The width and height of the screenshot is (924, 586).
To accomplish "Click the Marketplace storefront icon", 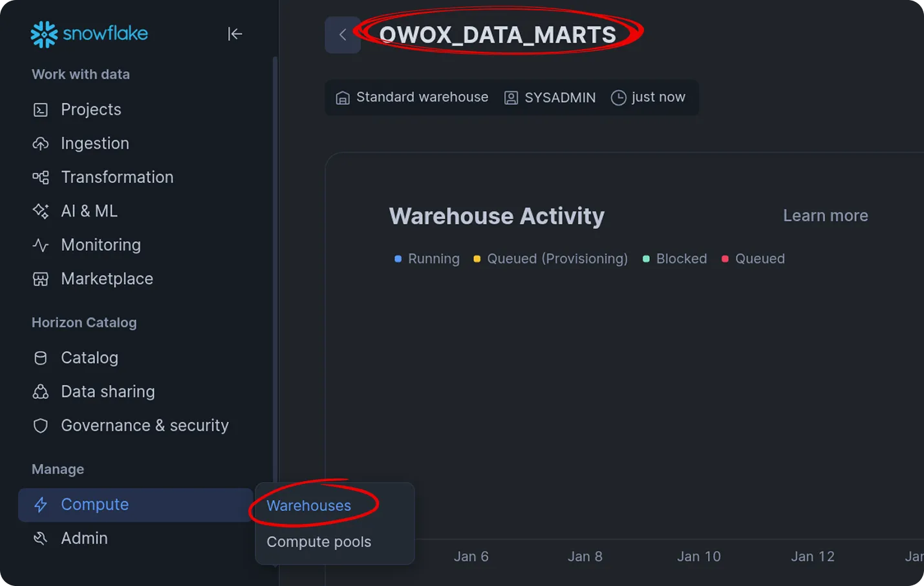I will [40, 279].
